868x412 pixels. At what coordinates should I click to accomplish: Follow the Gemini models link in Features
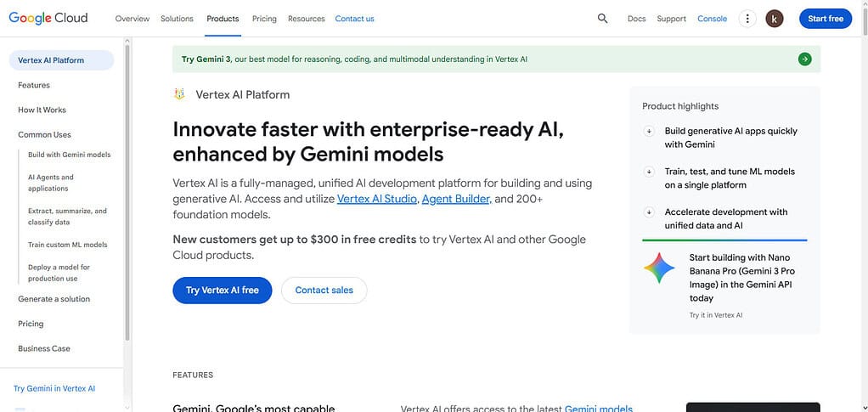[x=599, y=409]
